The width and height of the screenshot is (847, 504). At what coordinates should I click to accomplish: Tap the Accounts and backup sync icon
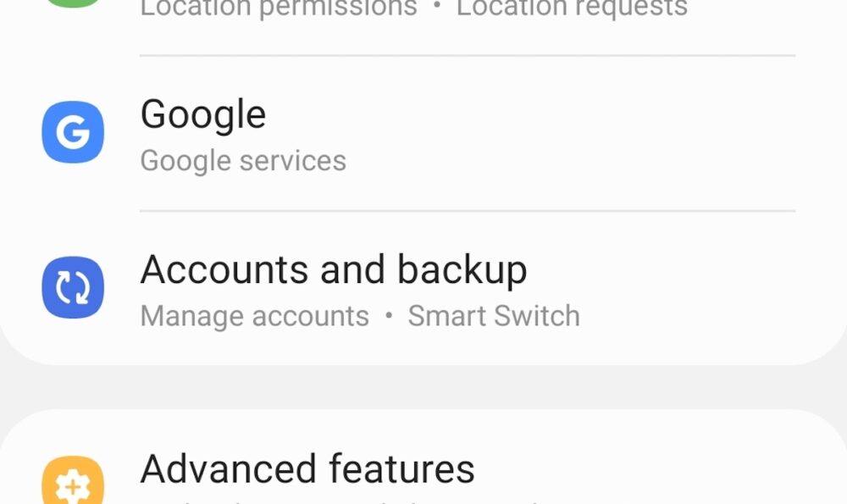pos(73,287)
